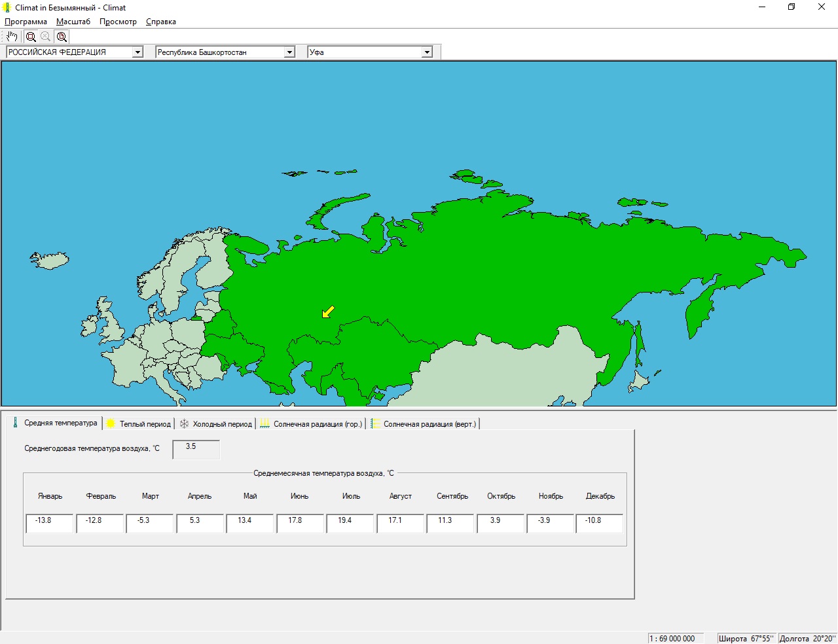Click the snowflake icon for Холодный период
The image size is (838, 644).
(x=184, y=423)
